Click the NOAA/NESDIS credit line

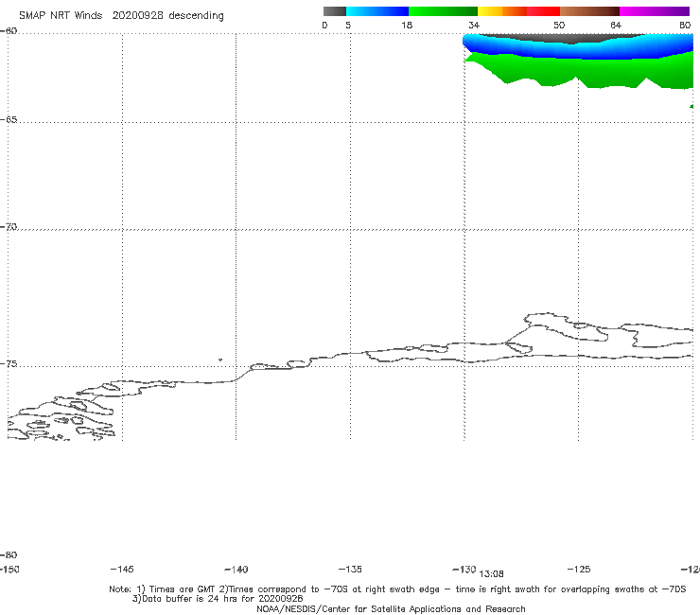pyautogui.click(x=391, y=608)
